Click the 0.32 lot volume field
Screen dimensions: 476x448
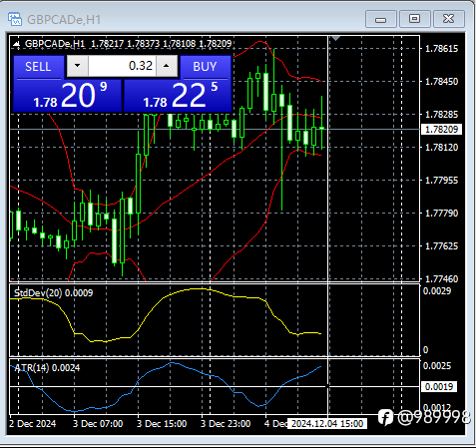click(122, 66)
